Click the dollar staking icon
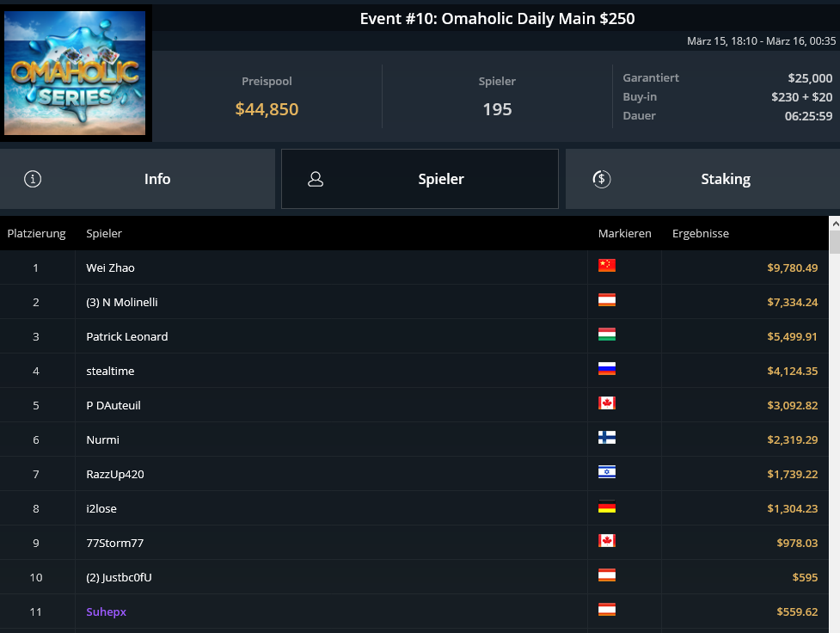 click(x=602, y=179)
